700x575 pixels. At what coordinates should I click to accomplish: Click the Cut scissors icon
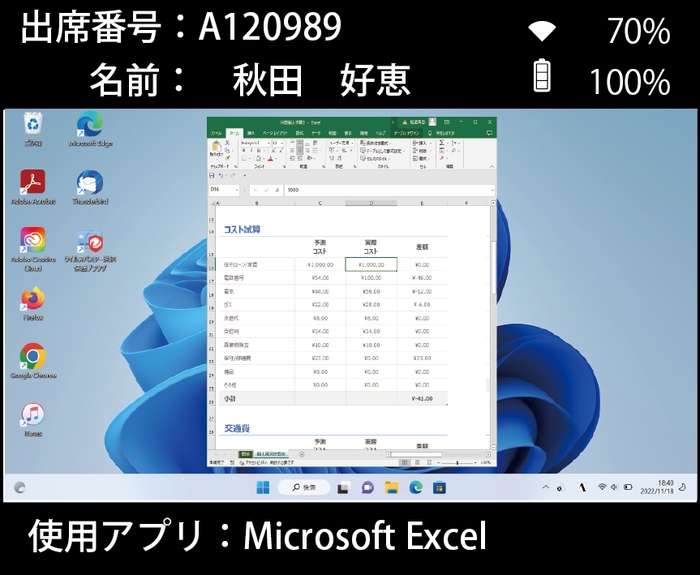227,143
